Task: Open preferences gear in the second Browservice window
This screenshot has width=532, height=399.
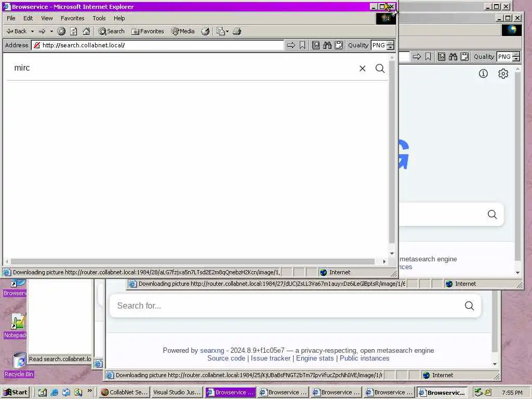Action: click(x=503, y=74)
